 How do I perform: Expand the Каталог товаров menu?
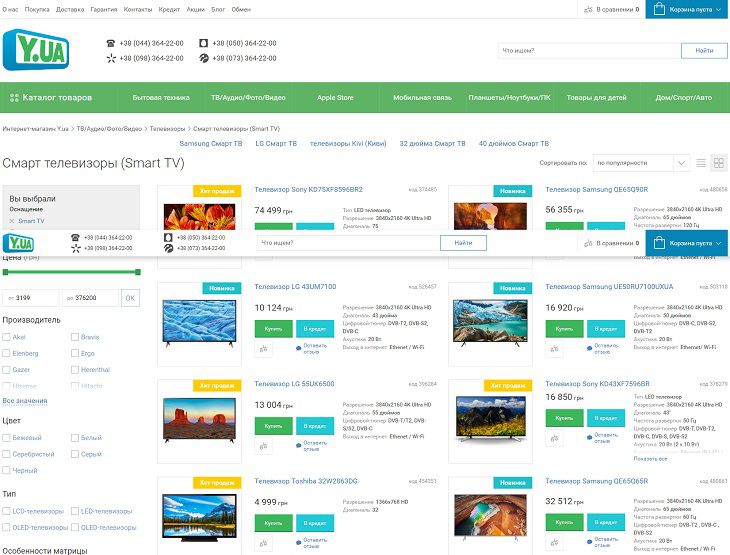pos(51,98)
